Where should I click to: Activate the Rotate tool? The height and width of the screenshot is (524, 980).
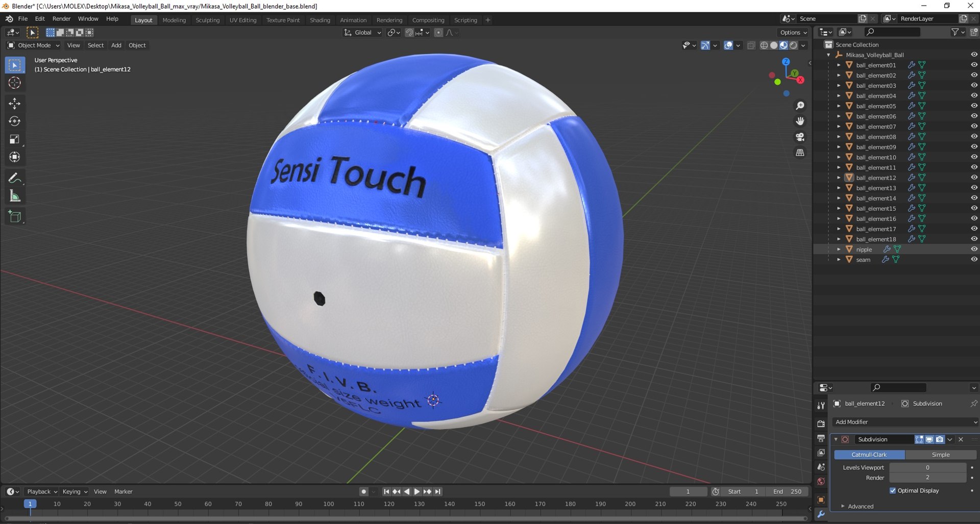click(14, 121)
